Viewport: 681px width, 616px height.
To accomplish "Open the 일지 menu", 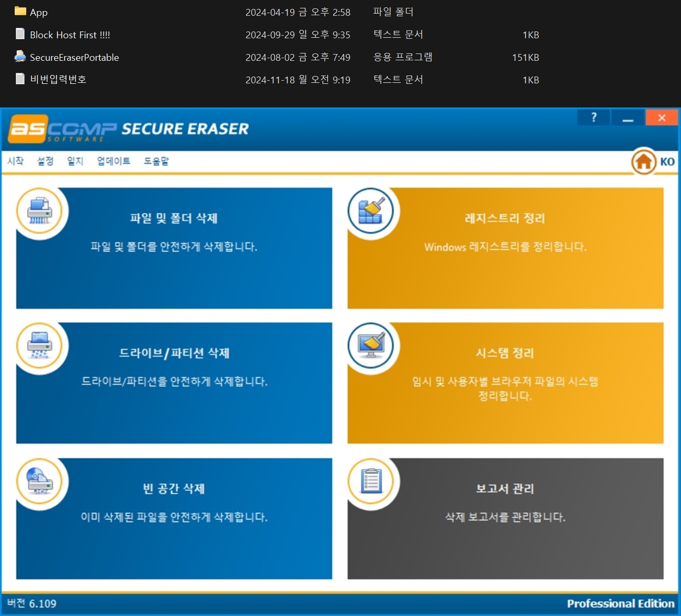I will 75,161.
